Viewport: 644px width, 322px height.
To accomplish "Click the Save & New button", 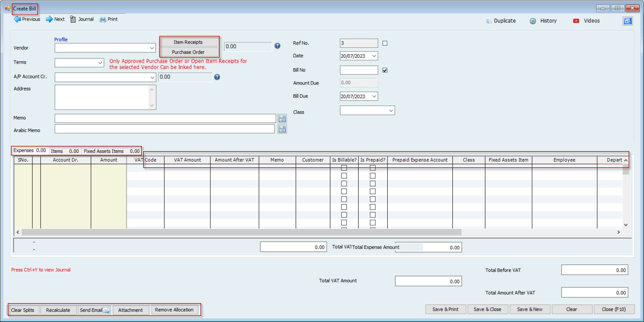I will point(530,309).
